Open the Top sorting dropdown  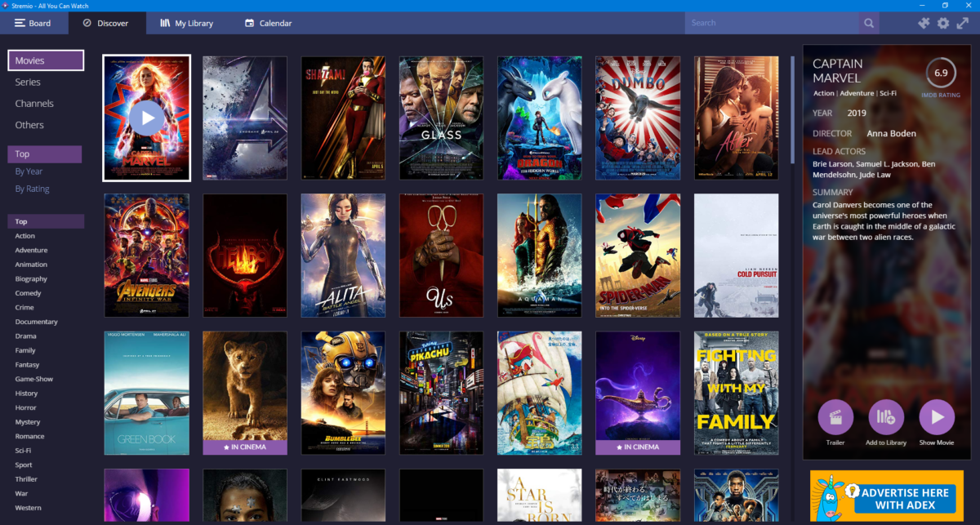(44, 153)
